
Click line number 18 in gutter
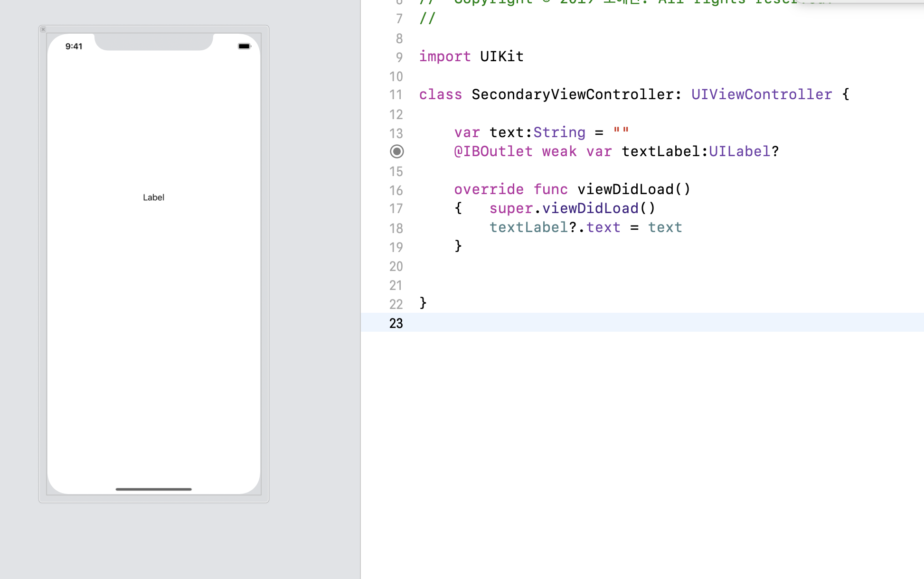396,228
